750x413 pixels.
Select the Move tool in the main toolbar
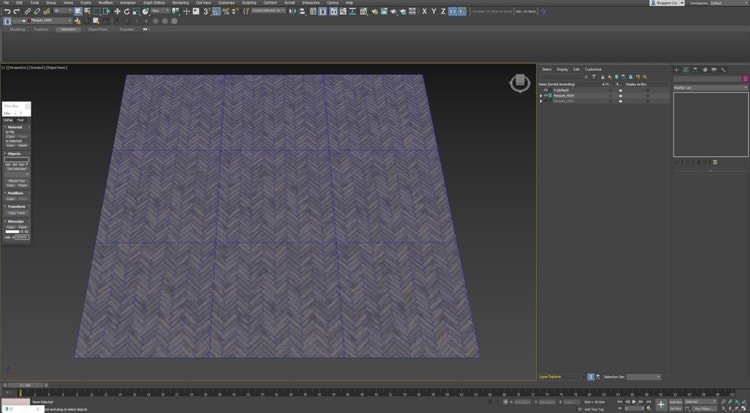coord(116,11)
